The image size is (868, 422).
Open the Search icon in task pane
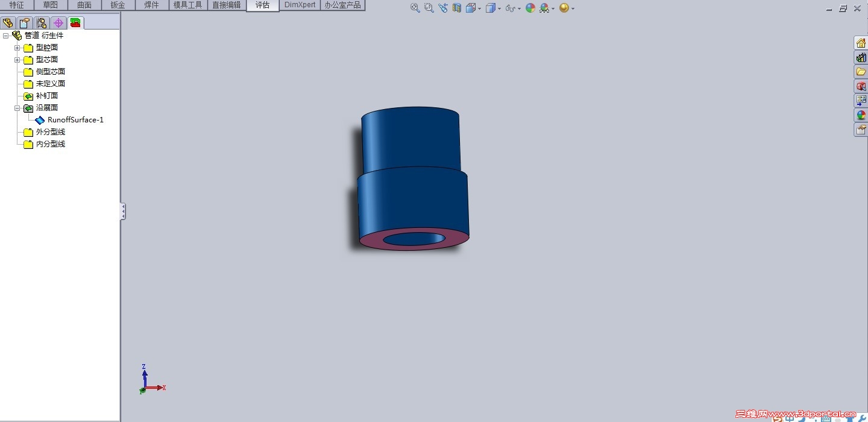[861, 86]
